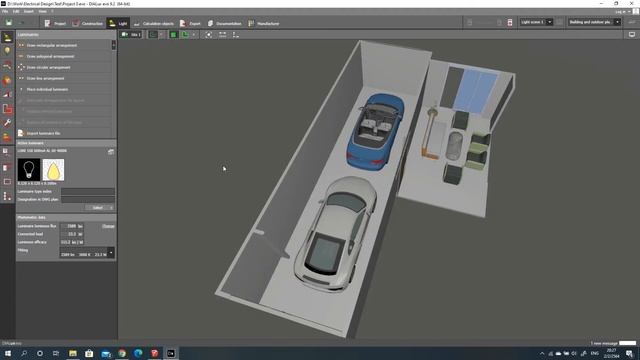The image size is (640, 360).
Task: Select Luminaires tool in left sidebar
Action: point(7,38)
